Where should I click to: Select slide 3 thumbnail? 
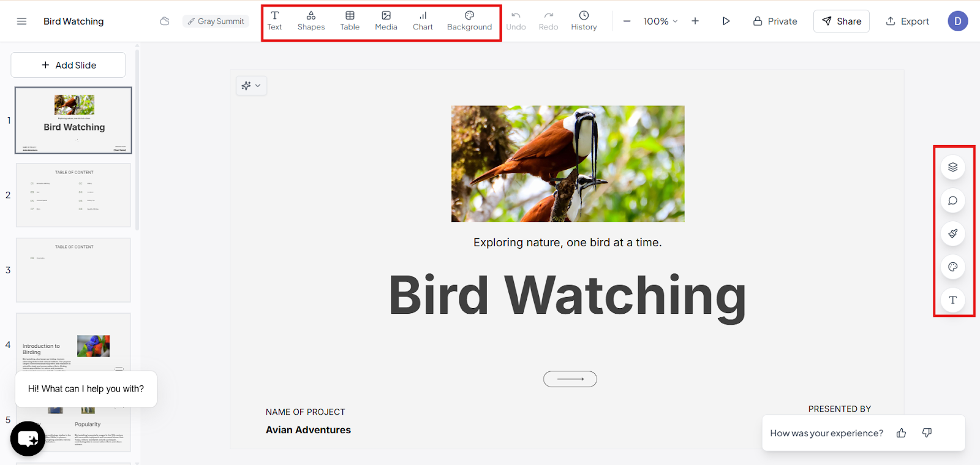click(73, 270)
